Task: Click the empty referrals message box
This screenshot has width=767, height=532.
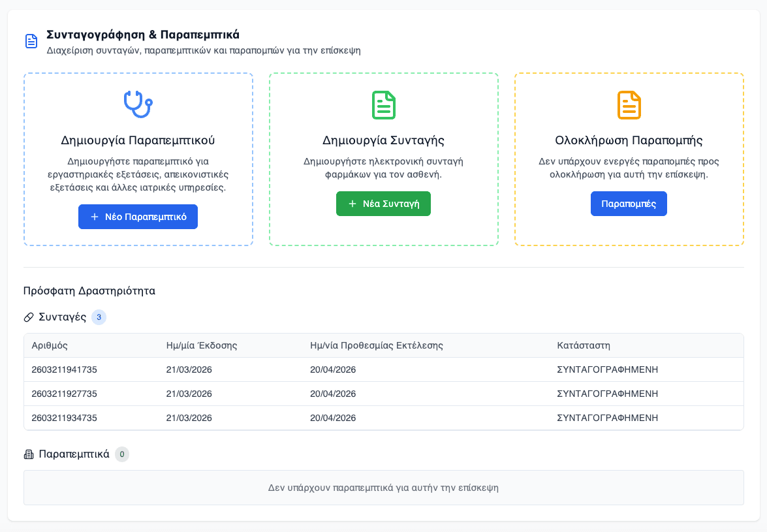Action: pos(383,488)
